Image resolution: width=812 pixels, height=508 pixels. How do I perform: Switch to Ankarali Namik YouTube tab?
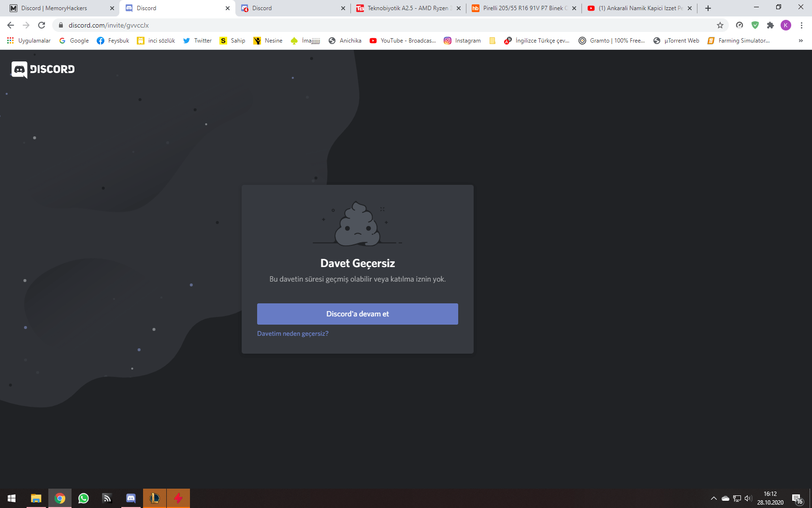[x=639, y=8]
